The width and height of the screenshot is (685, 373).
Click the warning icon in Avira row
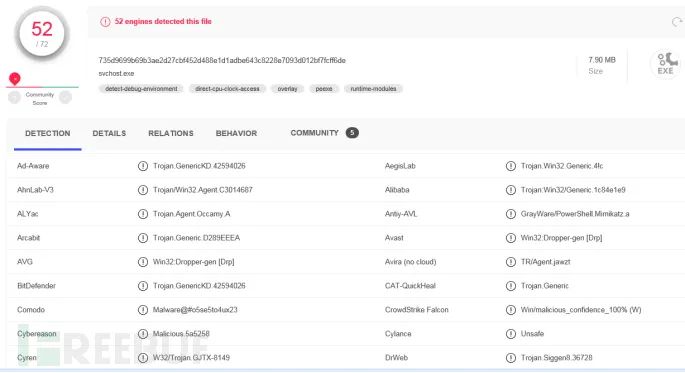511,262
